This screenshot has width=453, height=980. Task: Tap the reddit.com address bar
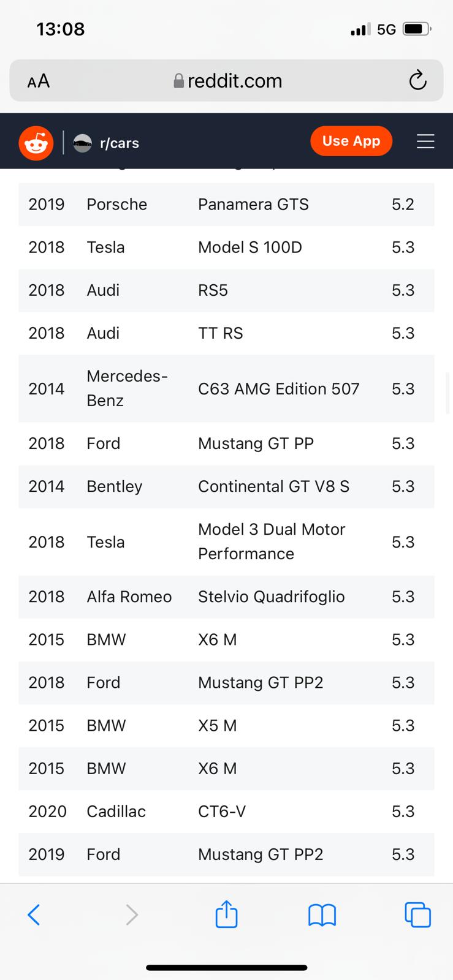(234, 81)
